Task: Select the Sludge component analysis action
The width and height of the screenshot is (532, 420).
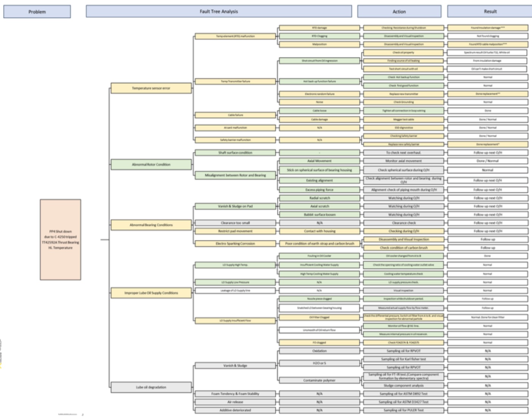Action: (403, 386)
